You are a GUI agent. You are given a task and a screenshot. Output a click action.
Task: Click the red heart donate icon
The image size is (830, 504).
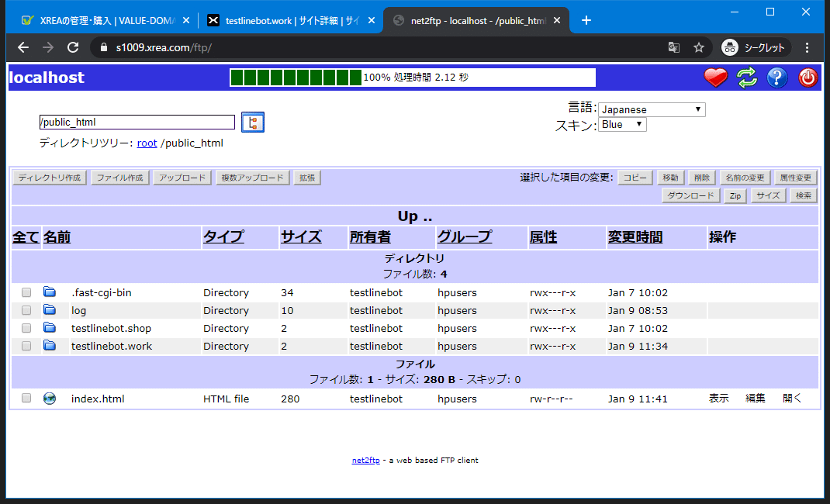(x=715, y=78)
